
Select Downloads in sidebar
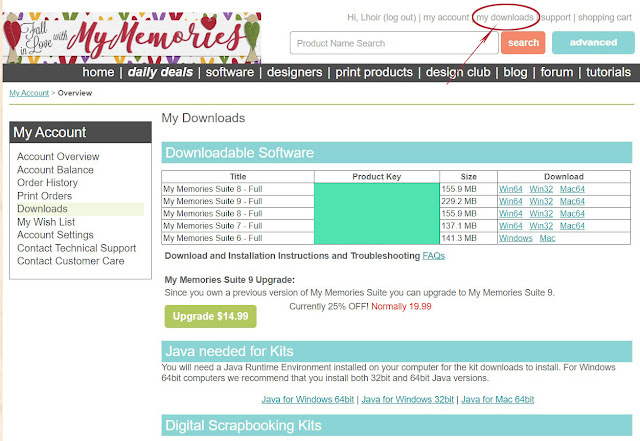(x=42, y=209)
